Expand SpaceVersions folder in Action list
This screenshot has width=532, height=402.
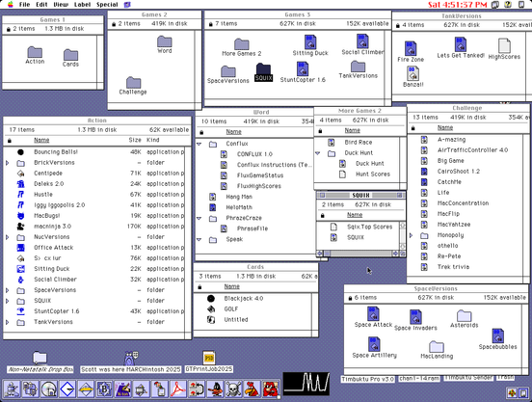(7, 290)
